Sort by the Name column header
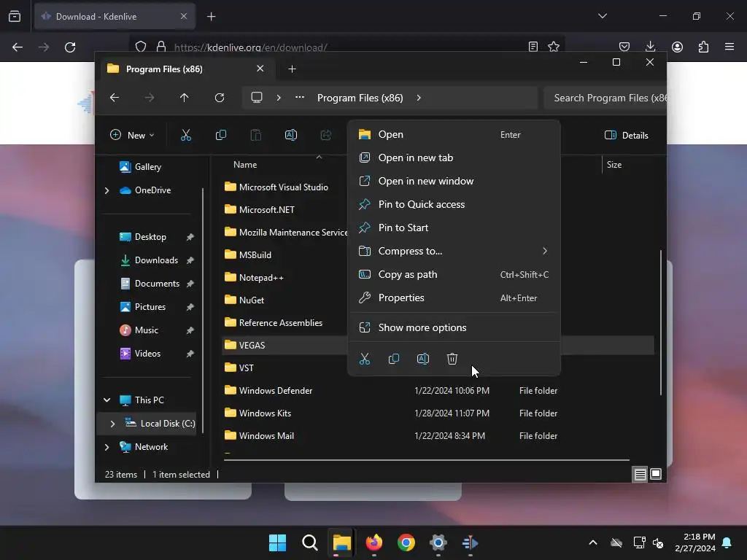This screenshot has width=747, height=560. pos(245,165)
